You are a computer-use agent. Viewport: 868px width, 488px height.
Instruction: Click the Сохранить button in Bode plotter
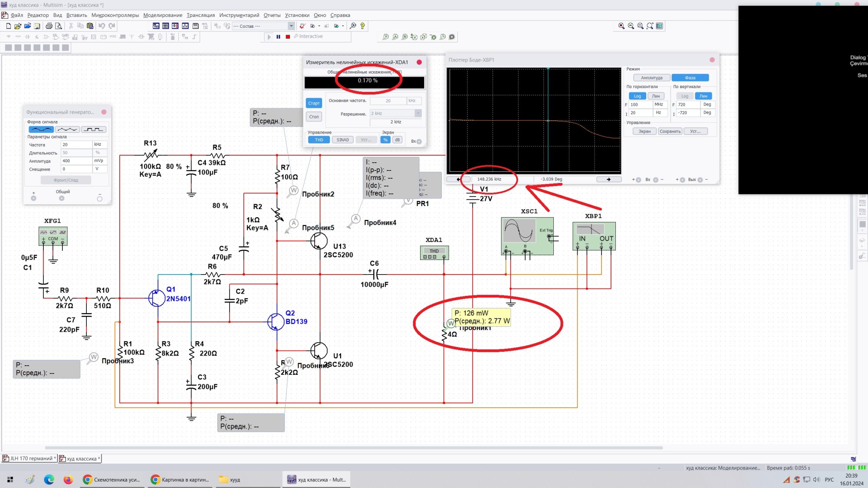click(670, 131)
